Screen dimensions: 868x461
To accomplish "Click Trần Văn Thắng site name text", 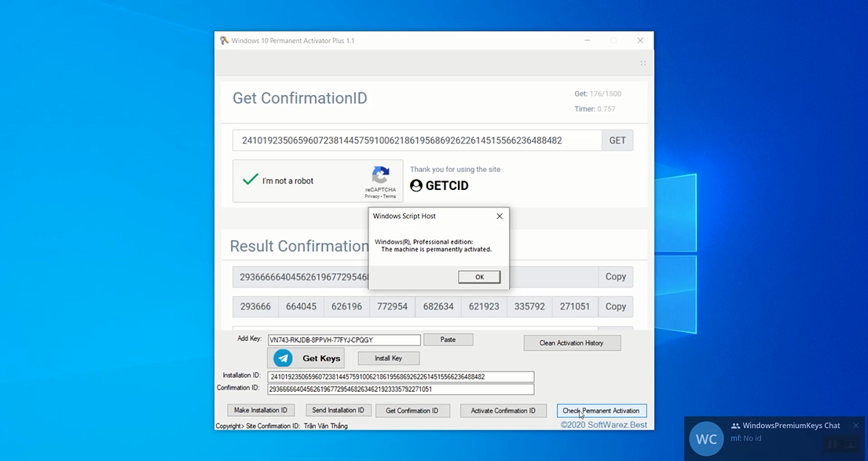I will point(325,426).
